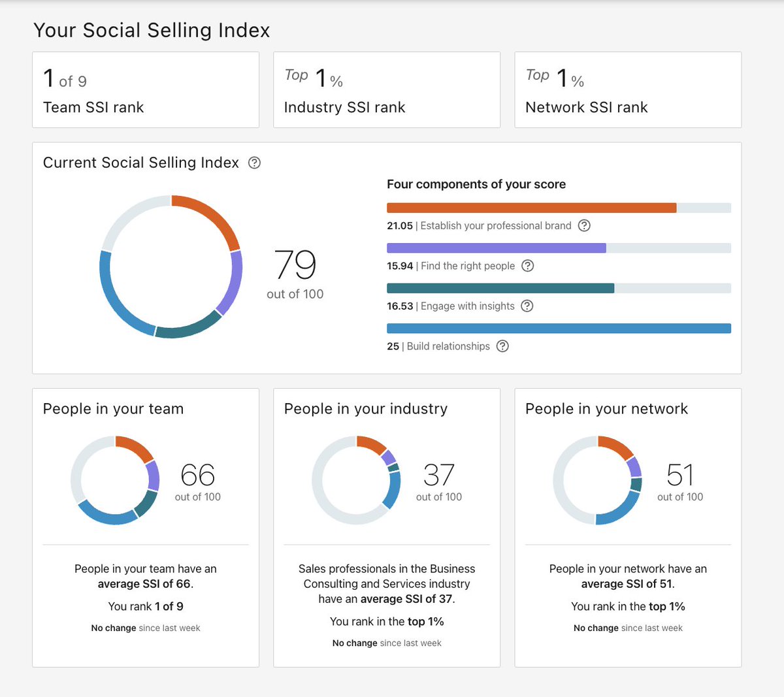Expand the Network SSI rank card
Screen dimensions: 784x697
(x=627, y=89)
